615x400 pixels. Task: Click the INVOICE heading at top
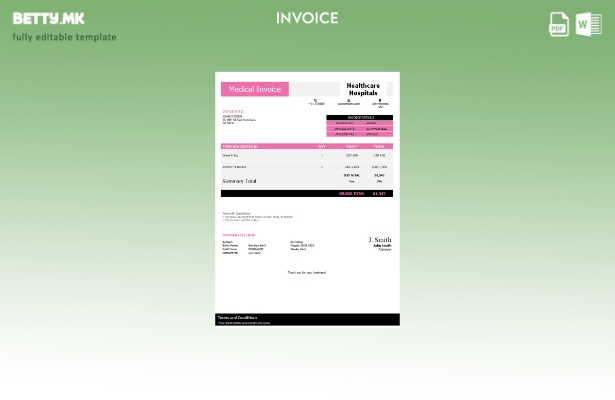[x=307, y=18]
